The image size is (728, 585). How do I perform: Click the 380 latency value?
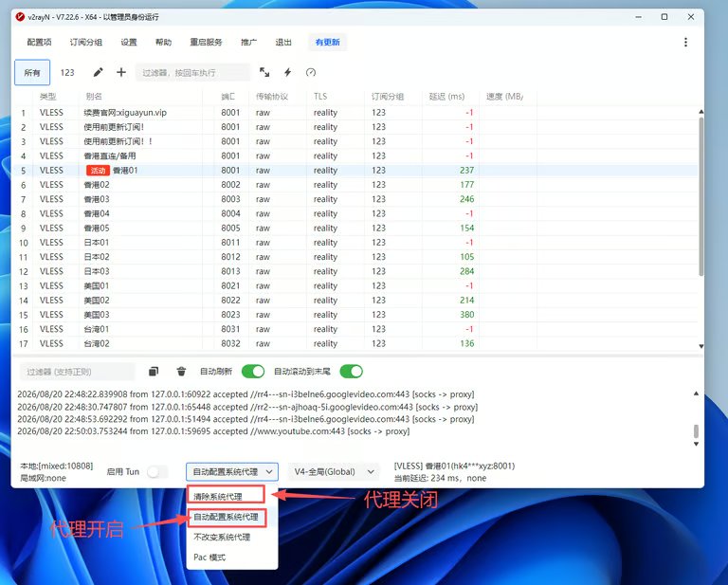[x=466, y=315]
